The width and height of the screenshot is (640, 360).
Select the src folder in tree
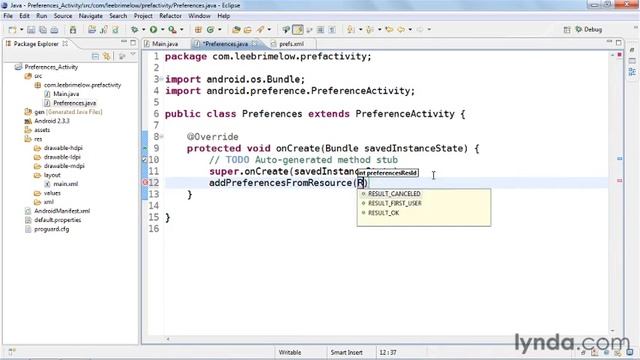(x=38, y=76)
